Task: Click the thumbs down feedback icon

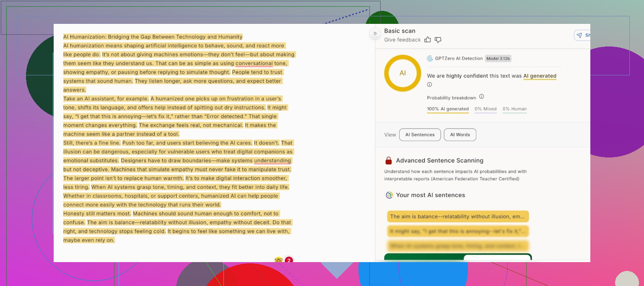Action: click(x=438, y=40)
